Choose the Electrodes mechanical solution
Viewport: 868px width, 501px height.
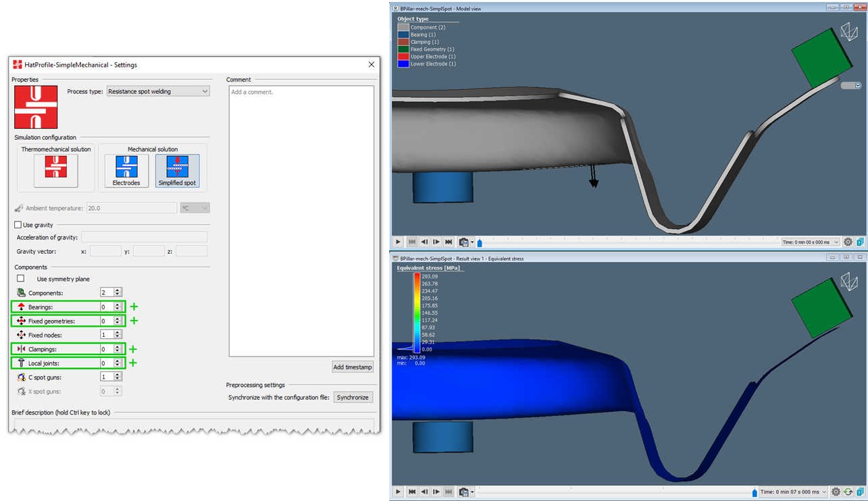126,167
